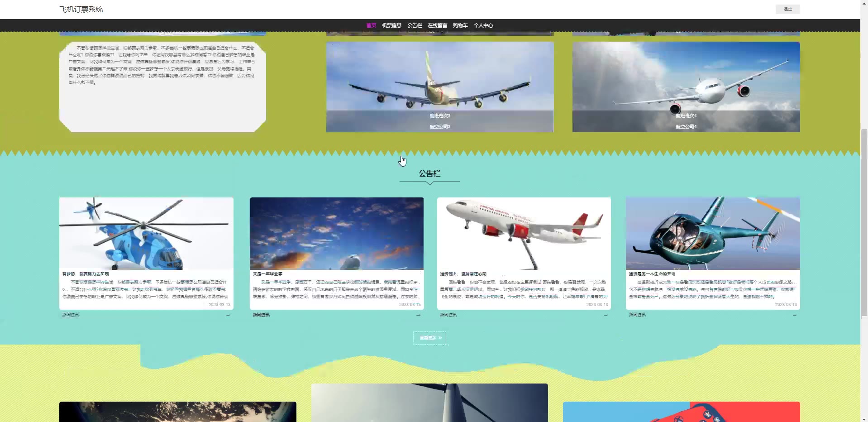
Task: Open news title 又是一年毕业季
Action: 267,274
